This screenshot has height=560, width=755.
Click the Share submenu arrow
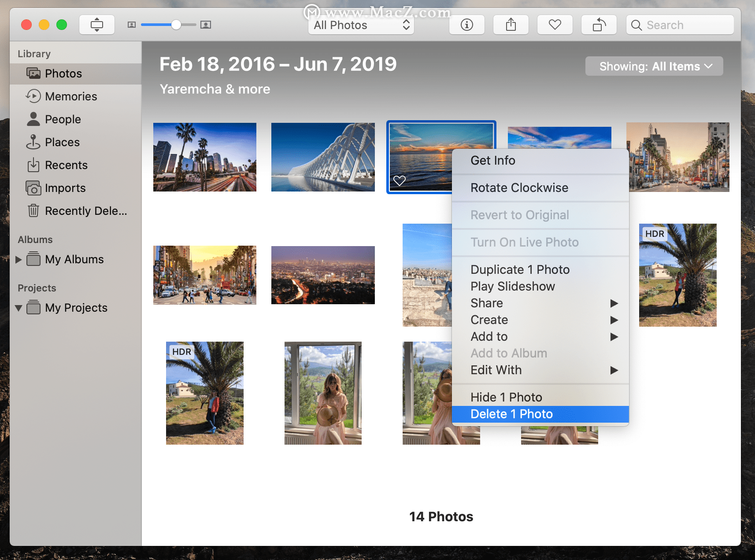point(614,303)
